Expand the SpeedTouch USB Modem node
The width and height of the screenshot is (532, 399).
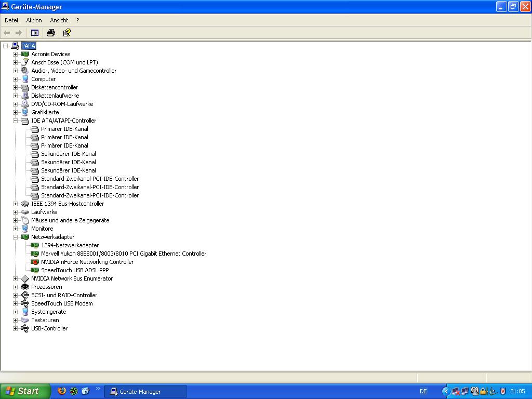15,303
